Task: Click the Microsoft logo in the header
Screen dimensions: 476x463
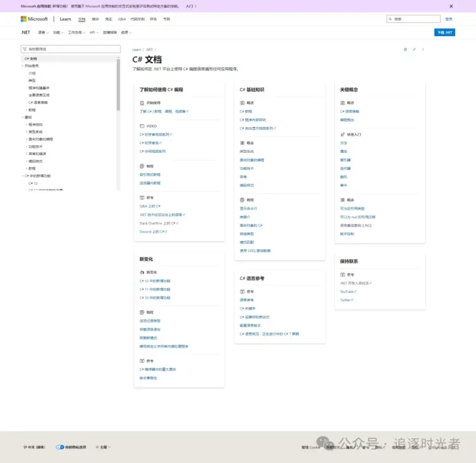Action: point(34,19)
